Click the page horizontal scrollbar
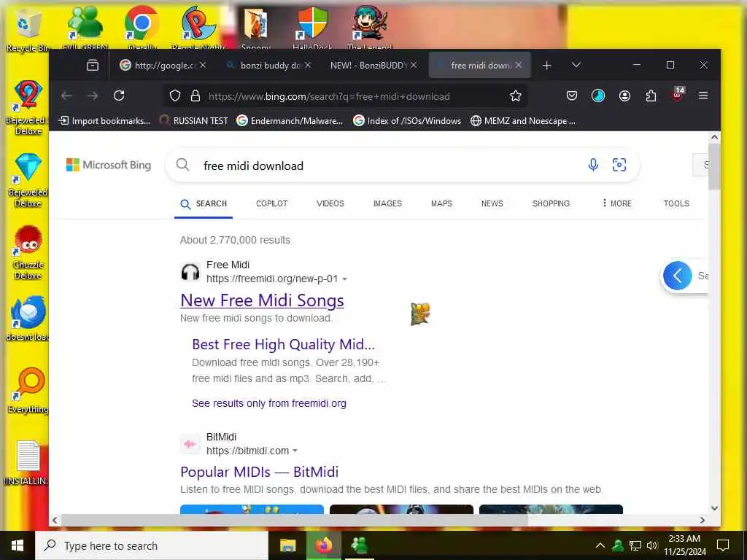Image resolution: width=747 pixels, height=560 pixels. click(295, 520)
